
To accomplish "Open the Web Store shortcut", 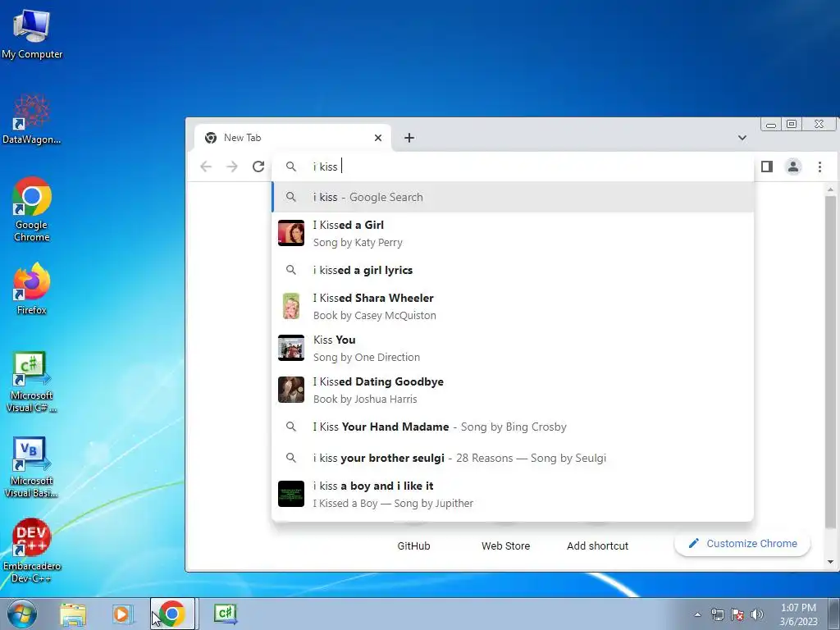I will [505, 546].
